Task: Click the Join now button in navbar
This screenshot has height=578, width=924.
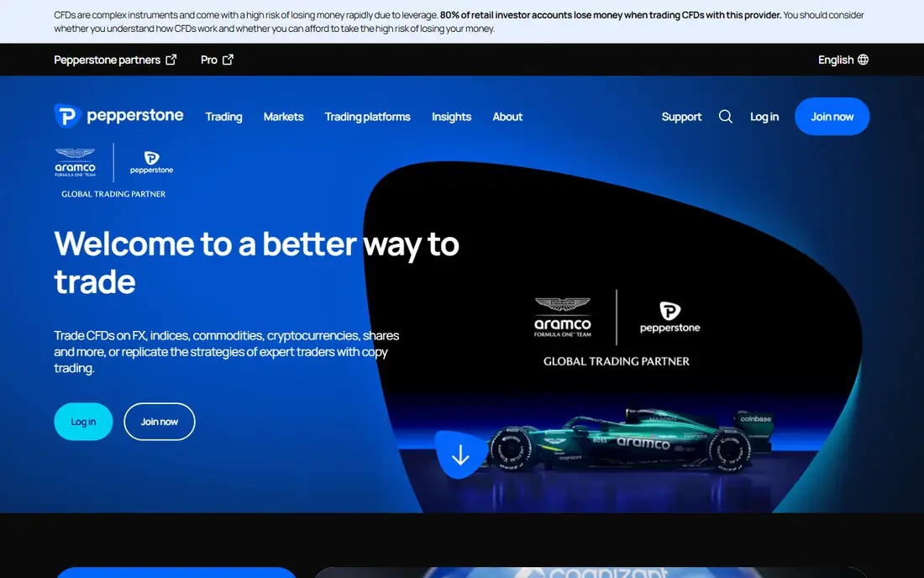Action: pos(832,117)
